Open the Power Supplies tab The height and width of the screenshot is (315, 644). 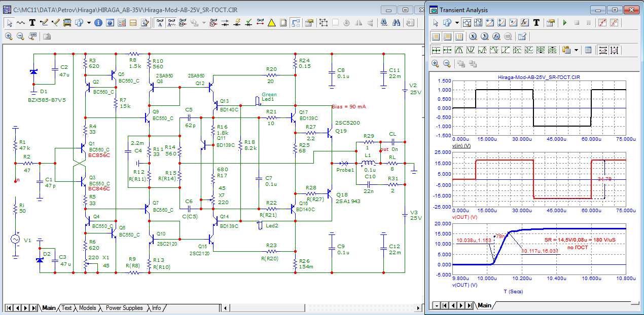pyautogui.click(x=124, y=308)
